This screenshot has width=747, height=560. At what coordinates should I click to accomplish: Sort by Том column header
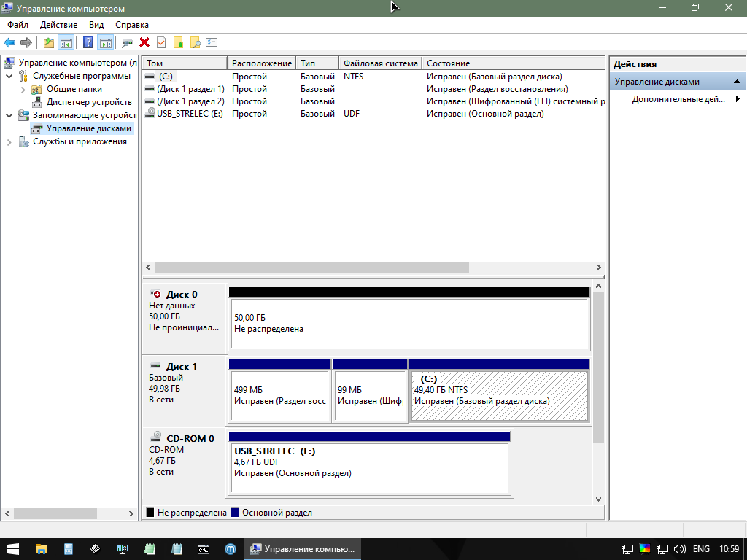click(185, 63)
